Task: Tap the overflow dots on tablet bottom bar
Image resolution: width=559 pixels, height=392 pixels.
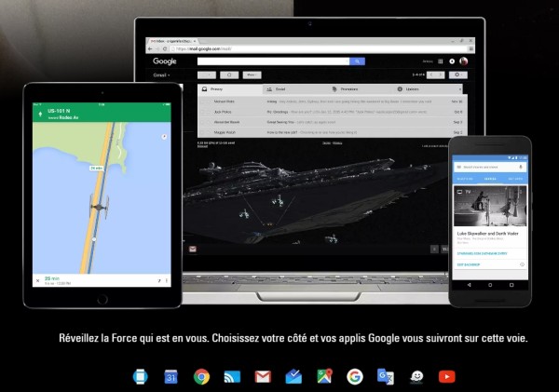Action: tap(167, 281)
